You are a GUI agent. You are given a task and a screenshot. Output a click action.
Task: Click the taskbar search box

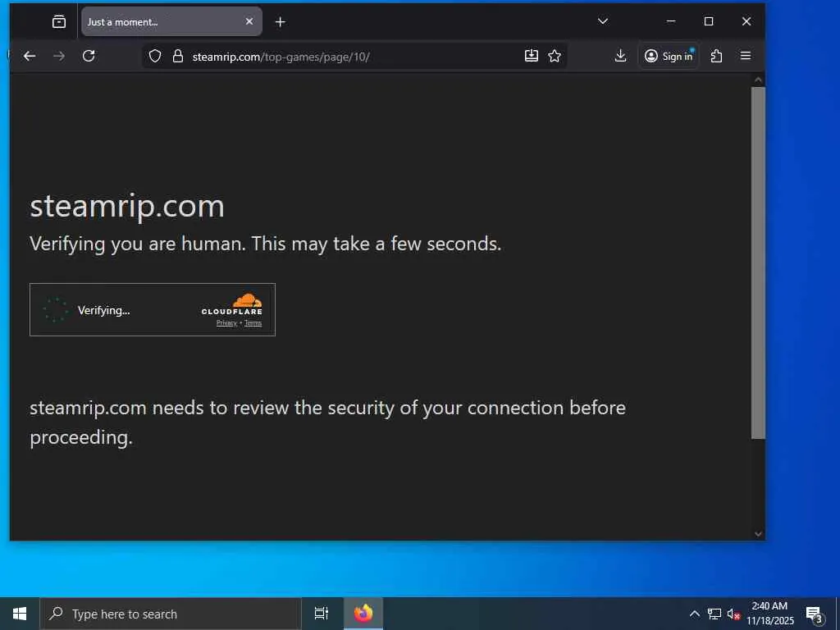coord(171,614)
